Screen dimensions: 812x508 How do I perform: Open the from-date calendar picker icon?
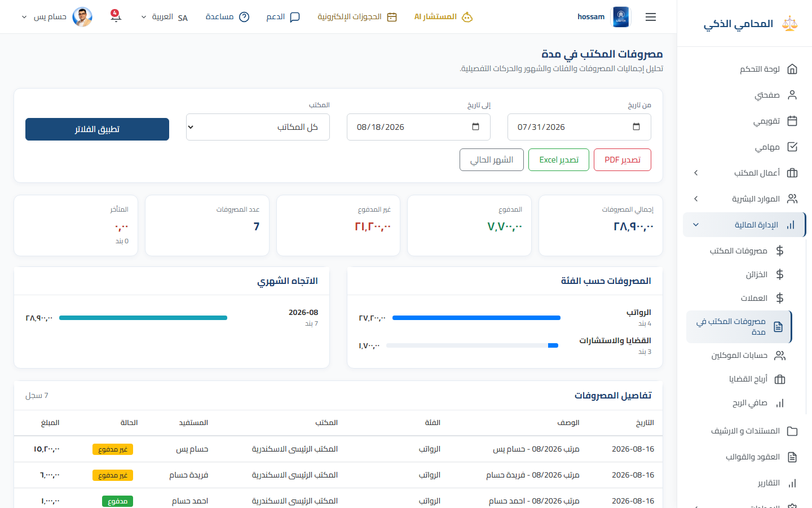pyautogui.click(x=636, y=126)
